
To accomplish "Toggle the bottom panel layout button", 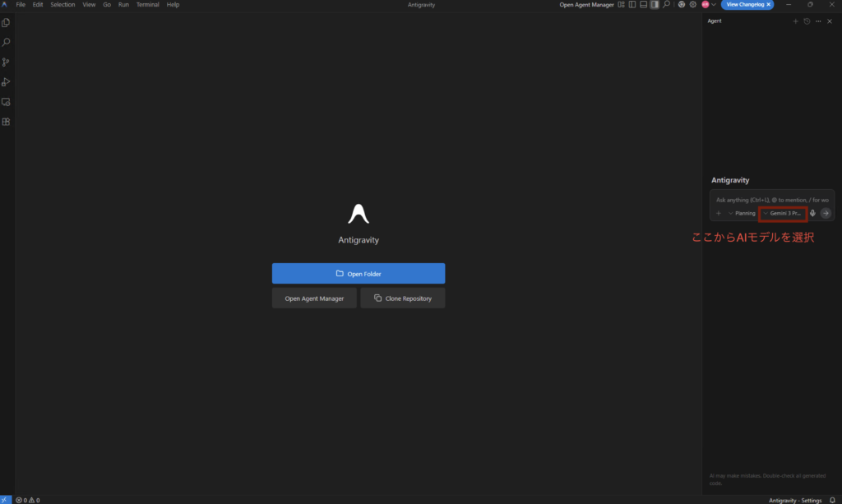I will (643, 4).
